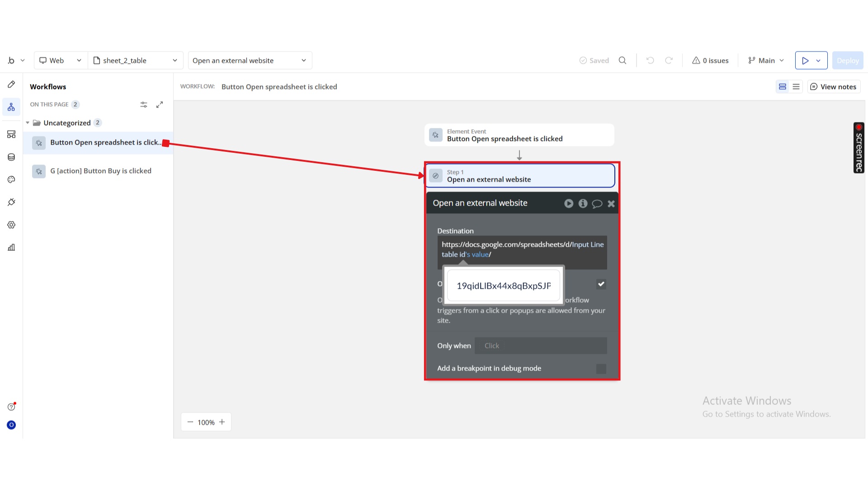Open the Settings gear in sidebar
Viewport: 868px width, 488px height.
(x=11, y=225)
